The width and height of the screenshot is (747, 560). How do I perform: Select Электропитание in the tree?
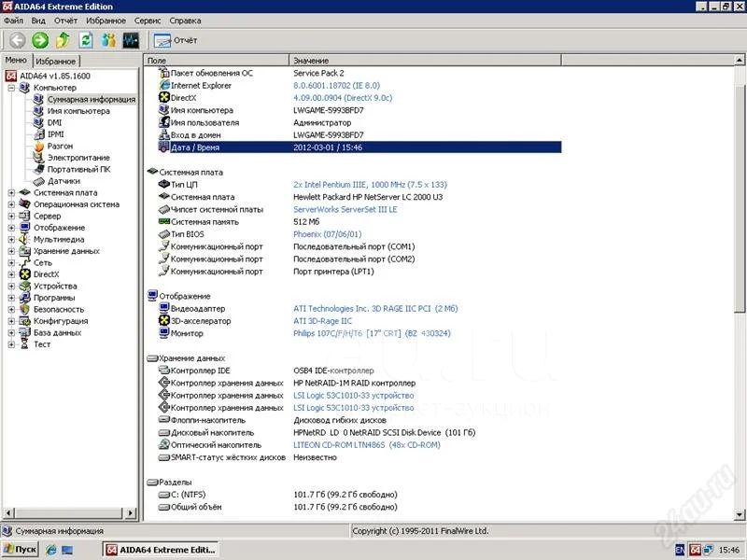coord(78,158)
